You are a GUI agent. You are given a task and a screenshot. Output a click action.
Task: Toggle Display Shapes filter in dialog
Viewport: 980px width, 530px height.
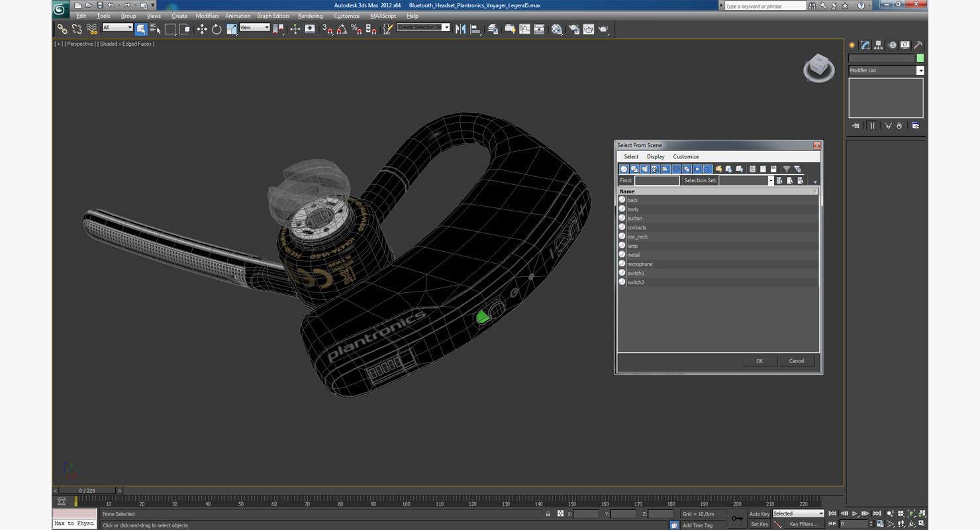[x=634, y=169]
